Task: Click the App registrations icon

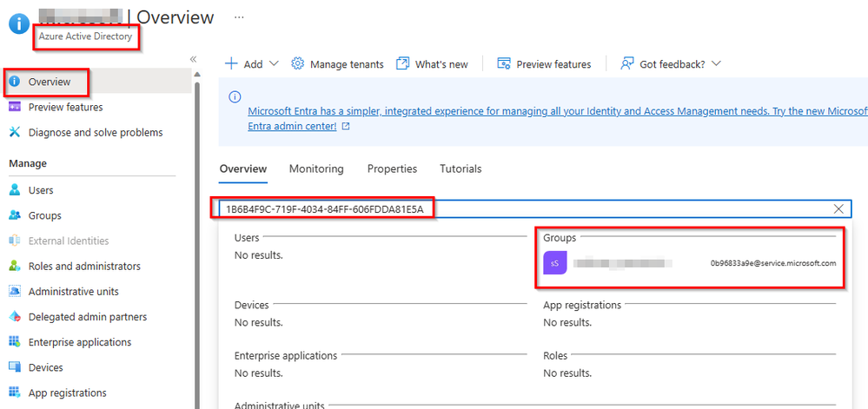Action: (x=15, y=393)
